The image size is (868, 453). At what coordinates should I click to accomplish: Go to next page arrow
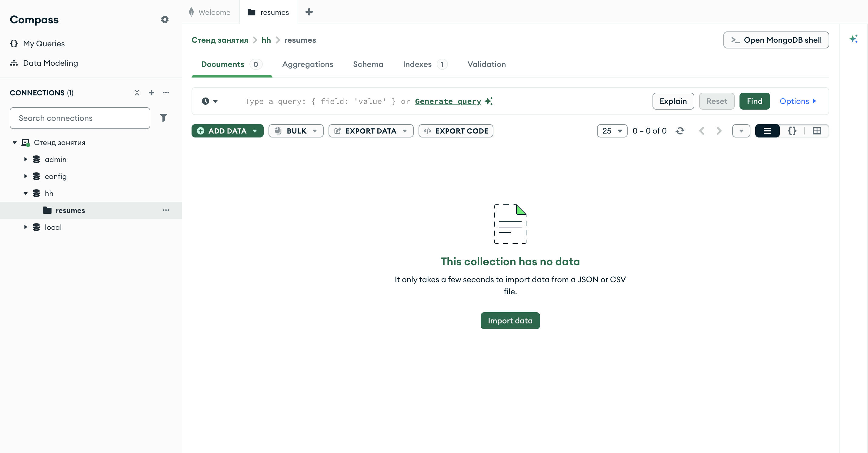[719, 131]
